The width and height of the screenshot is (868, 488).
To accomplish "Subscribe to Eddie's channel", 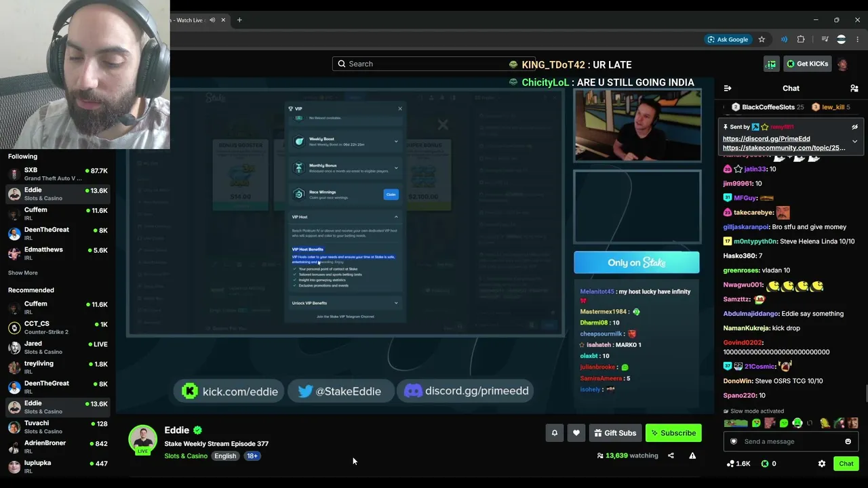I will click(673, 433).
